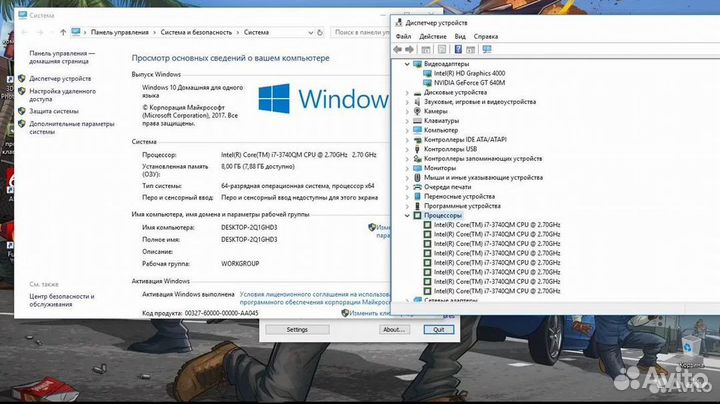This screenshot has width=720, height=404.
Task: Collapse the Процессоры tree node
Action: [406, 215]
